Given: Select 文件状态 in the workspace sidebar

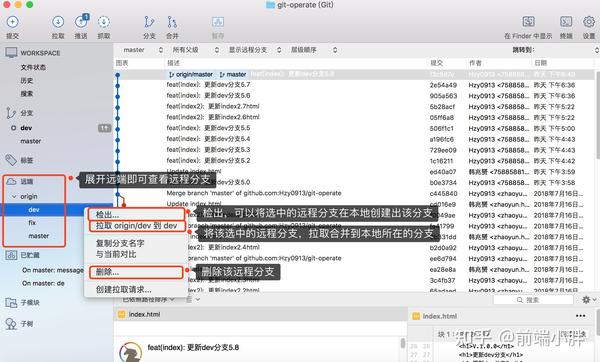Looking at the screenshot, I should 33,67.
